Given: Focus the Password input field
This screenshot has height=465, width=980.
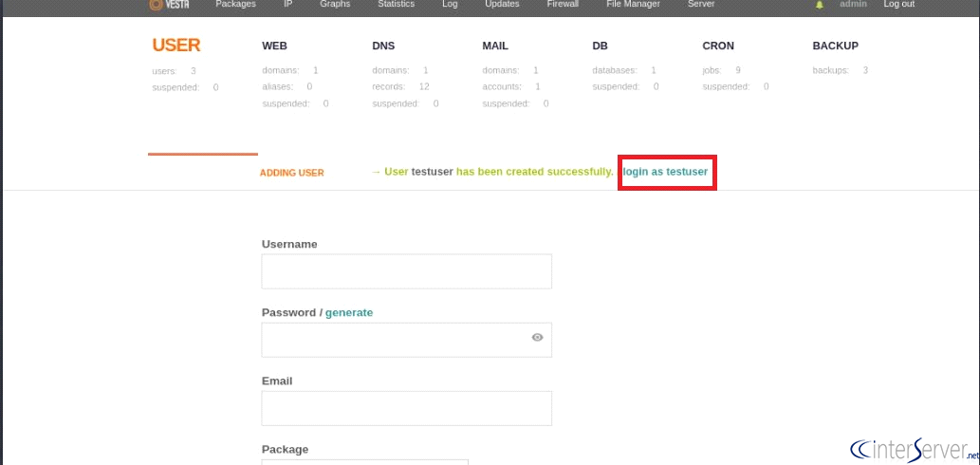Looking at the screenshot, I should point(406,340).
